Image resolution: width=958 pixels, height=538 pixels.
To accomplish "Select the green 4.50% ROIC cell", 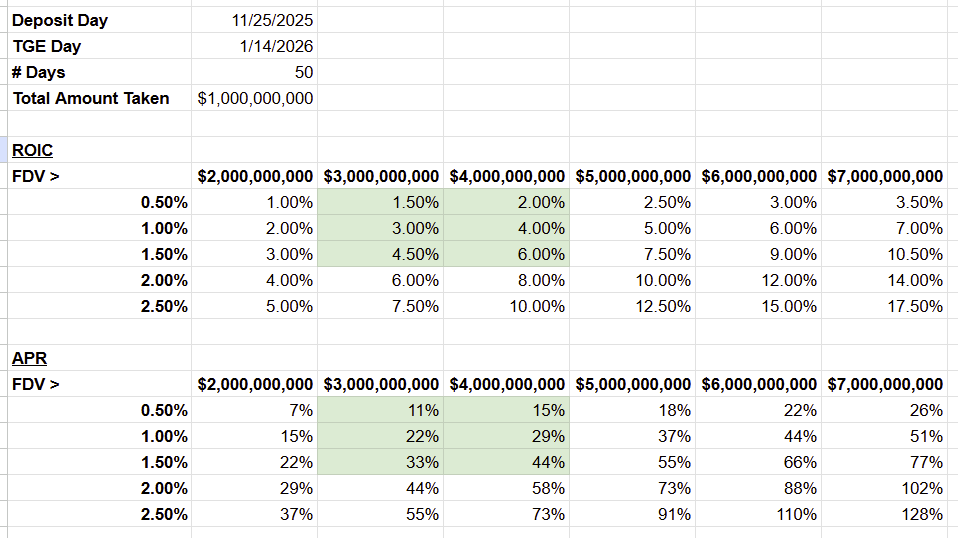I will [x=415, y=254].
